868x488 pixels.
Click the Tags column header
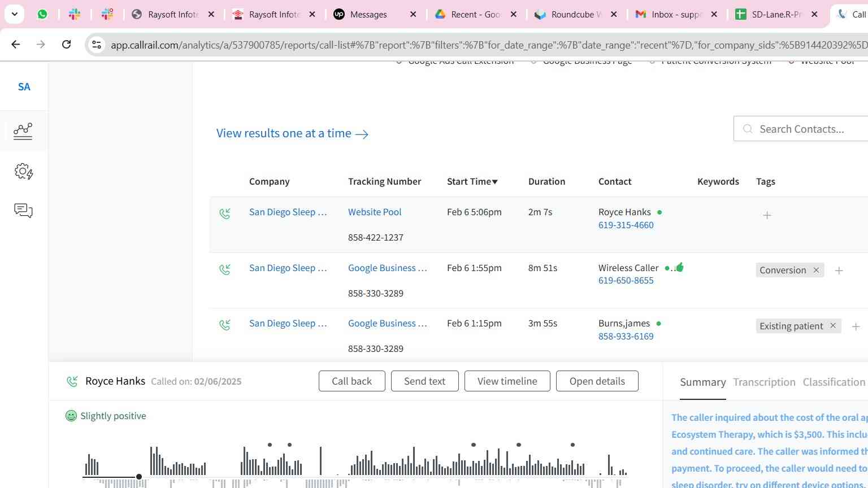click(x=765, y=181)
